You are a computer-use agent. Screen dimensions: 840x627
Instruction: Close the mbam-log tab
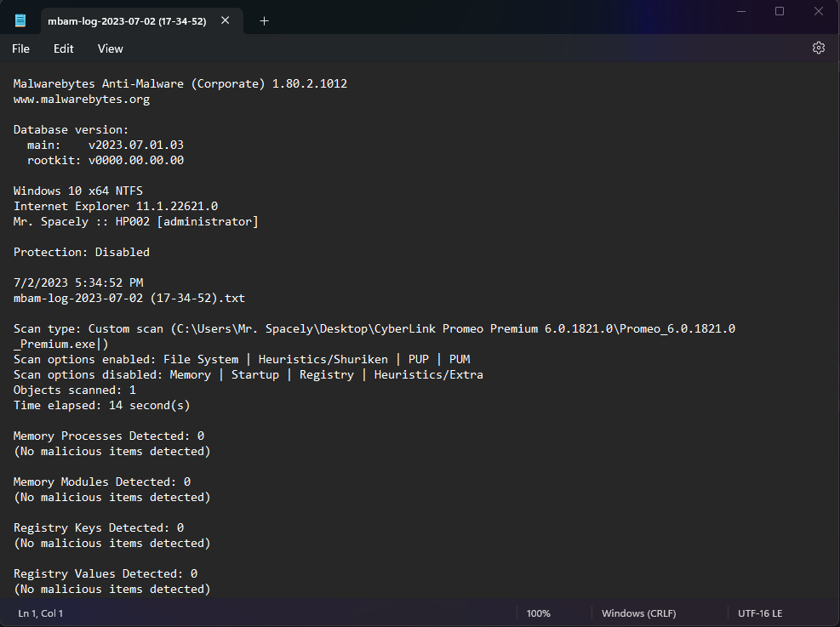point(226,20)
